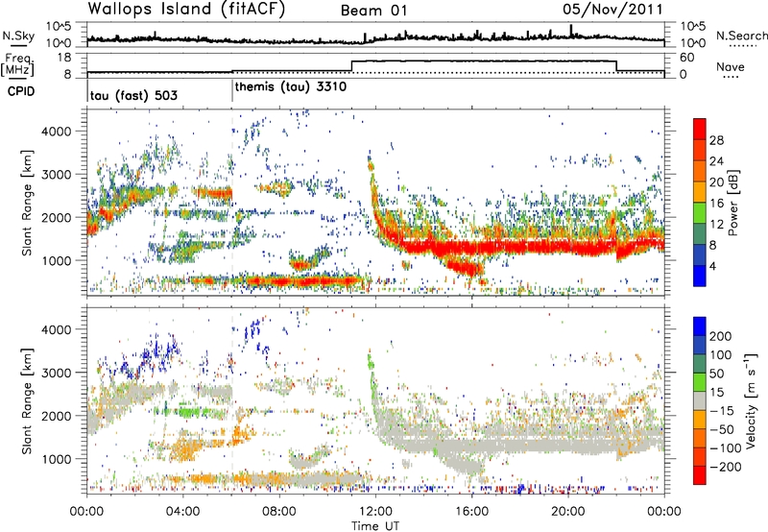The height and width of the screenshot is (532, 768).
Task: Click the red top segment of the Power color bar
Action: tap(700, 129)
